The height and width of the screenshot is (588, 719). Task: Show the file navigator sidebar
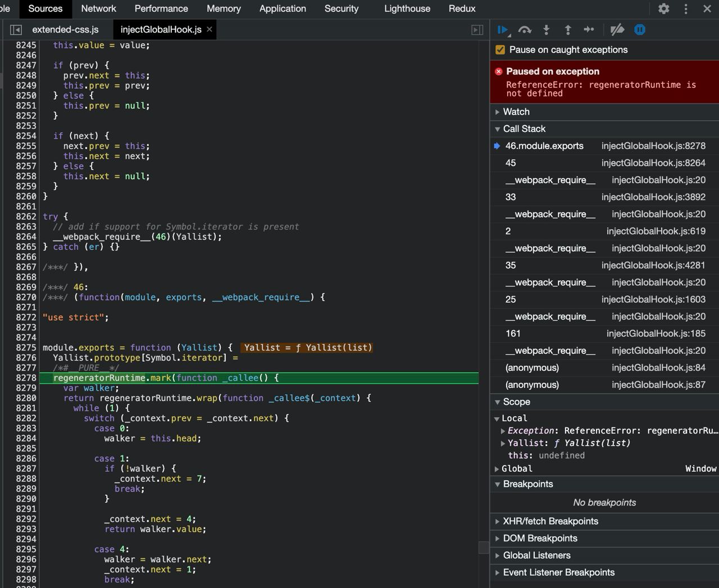point(16,30)
